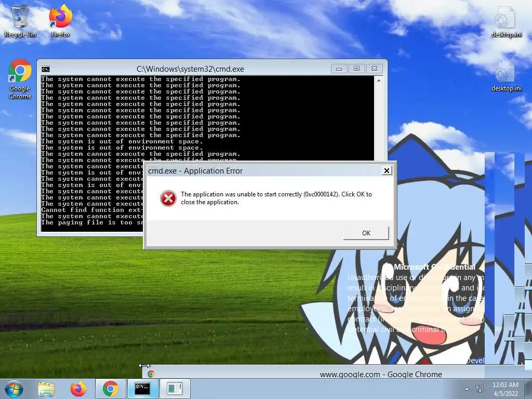This screenshot has height=399, width=532.
Task: Click the 'www.google.com - Google Chrome' title
Action: tap(381, 374)
